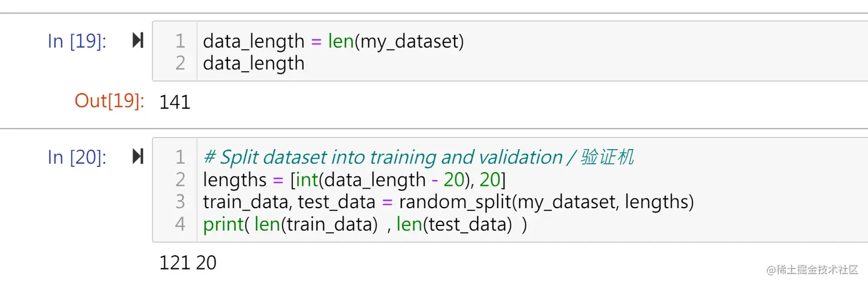Click the print statement line

click(364, 224)
